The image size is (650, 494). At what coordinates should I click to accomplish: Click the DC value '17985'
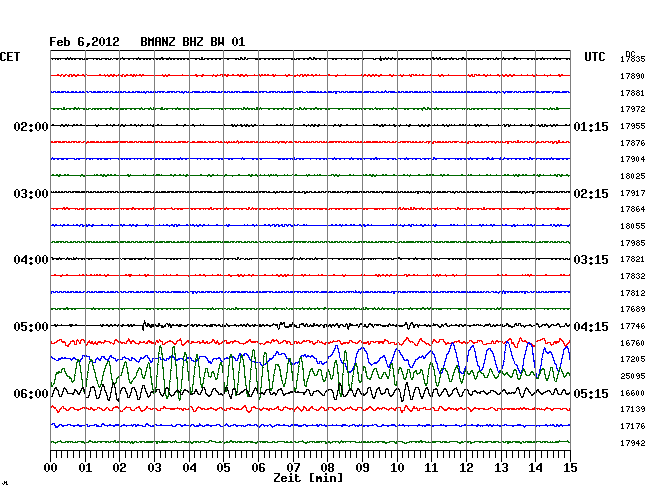(633, 243)
